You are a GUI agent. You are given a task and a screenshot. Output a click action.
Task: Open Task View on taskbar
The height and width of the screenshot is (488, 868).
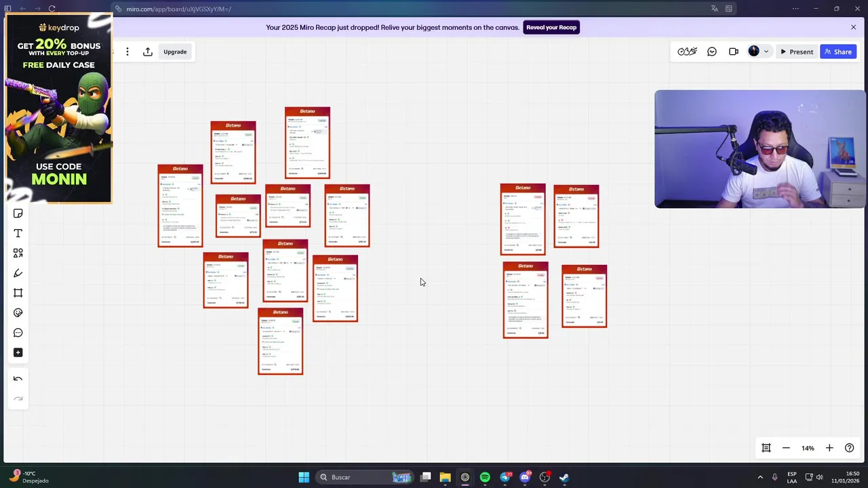click(x=425, y=477)
